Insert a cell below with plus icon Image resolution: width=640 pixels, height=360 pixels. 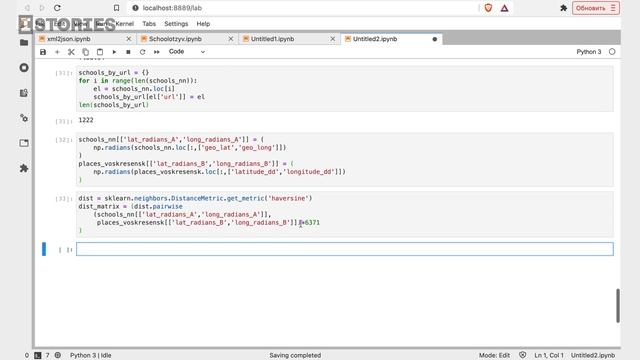[57, 52]
